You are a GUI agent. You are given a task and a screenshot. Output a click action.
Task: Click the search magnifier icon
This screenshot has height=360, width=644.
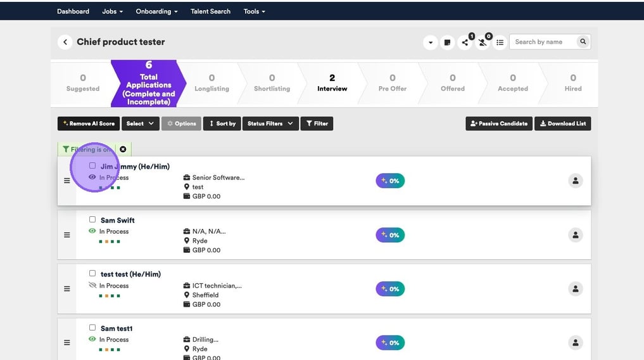583,42
